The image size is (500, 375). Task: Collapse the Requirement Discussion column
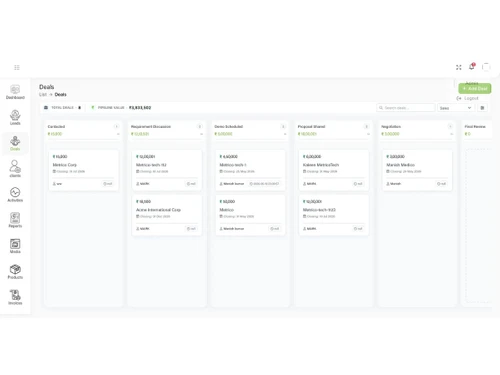tap(201, 134)
